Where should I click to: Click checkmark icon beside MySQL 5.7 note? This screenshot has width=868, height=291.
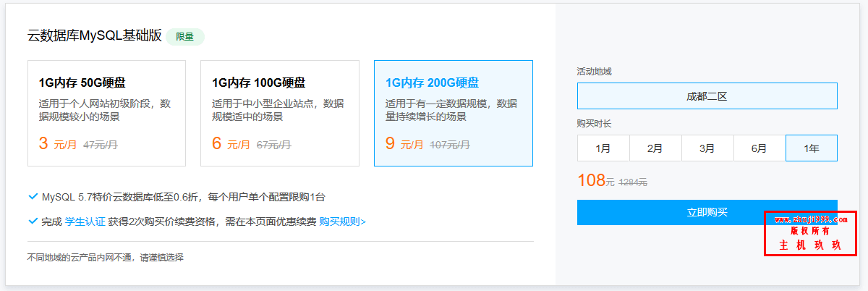click(33, 196)
